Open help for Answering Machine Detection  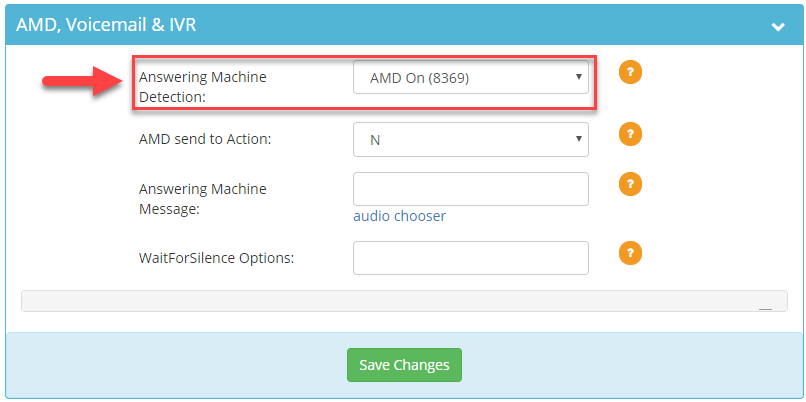(630, 72)
